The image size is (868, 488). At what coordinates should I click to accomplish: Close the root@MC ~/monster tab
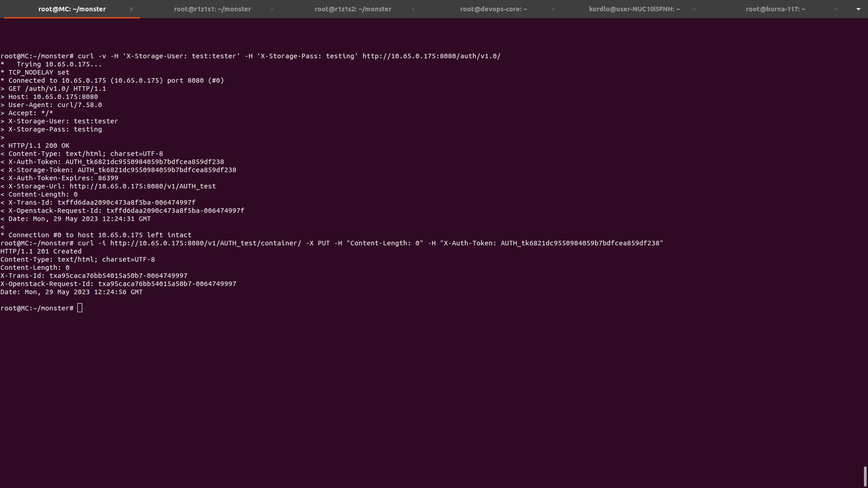pyautogui.click(x=132, y=9)
